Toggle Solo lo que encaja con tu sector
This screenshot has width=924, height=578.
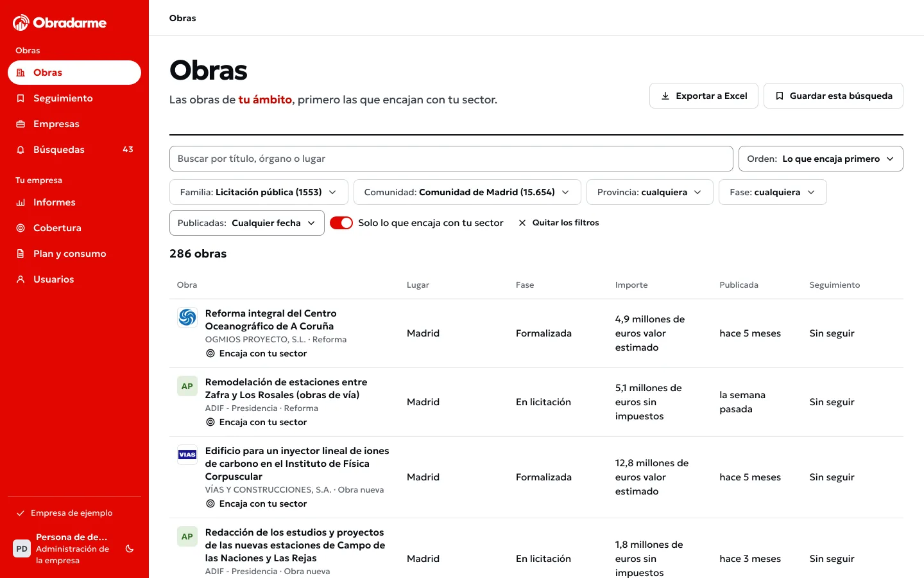point(341,223)
